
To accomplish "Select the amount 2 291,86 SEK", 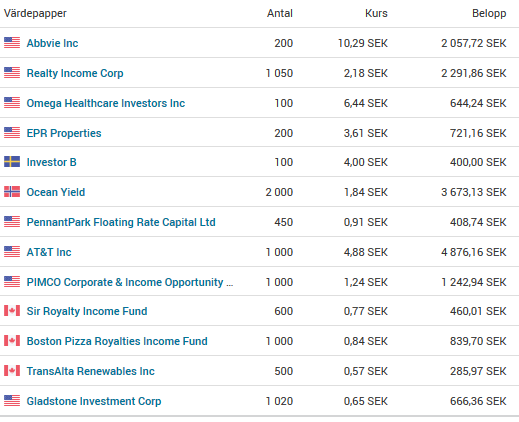I will (x=474, y=73).
